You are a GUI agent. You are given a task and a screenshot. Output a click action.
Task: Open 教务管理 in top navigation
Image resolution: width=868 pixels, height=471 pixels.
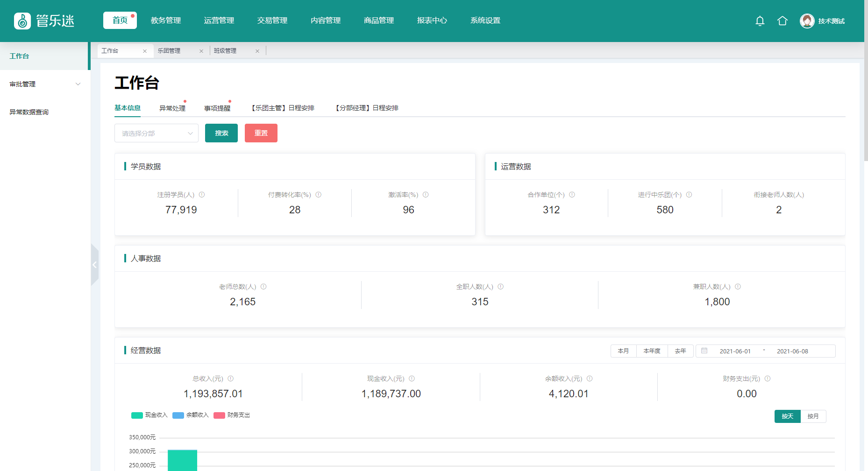pyautogui.click(x=165, y=21)
